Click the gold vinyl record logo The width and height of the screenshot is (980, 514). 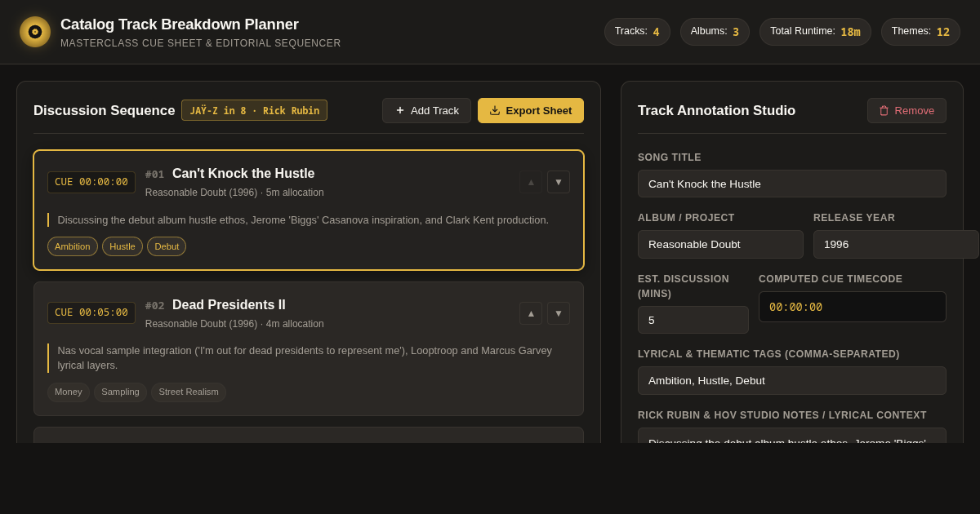click(x=35, y=32)
